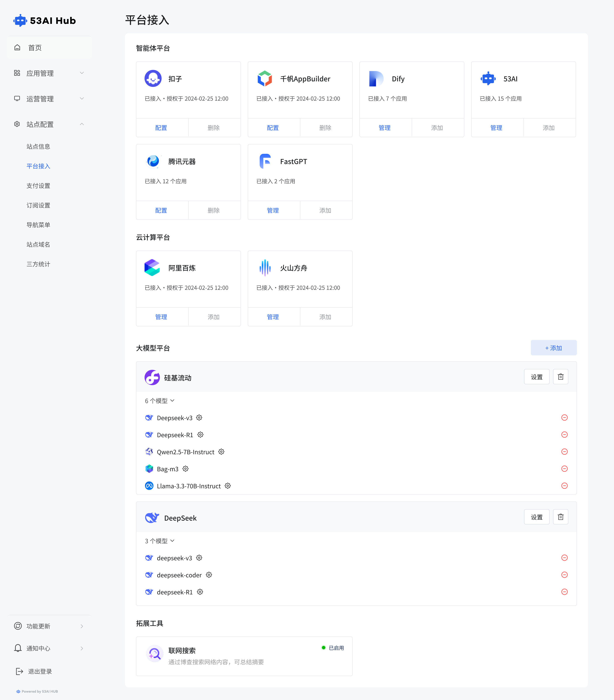Image resolution: width=614 pixels, height=700 pixels.
Task: Delete the DeepSeek platform via trash icon
Action: pyautogui.click(x=560, y=517)
